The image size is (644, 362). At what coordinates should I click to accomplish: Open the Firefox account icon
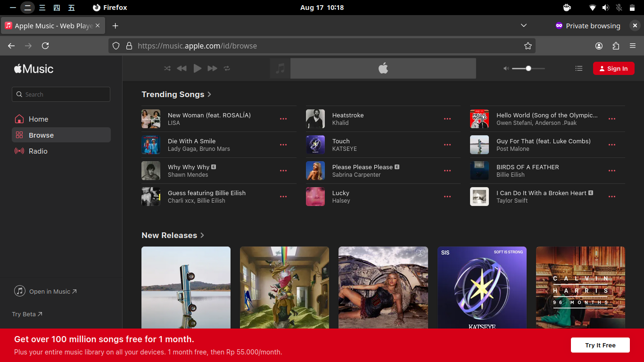tap(599, 46)
